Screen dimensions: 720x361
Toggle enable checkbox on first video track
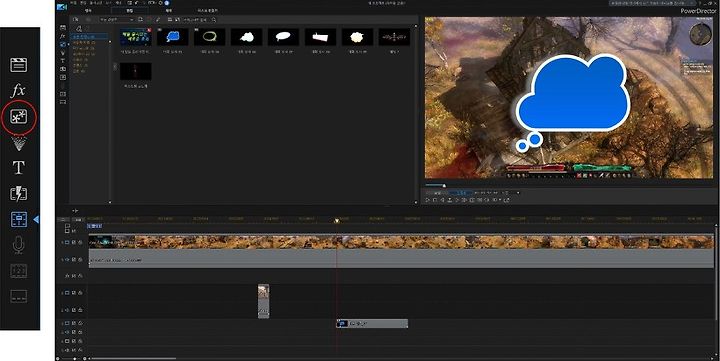tap(73, 242)
